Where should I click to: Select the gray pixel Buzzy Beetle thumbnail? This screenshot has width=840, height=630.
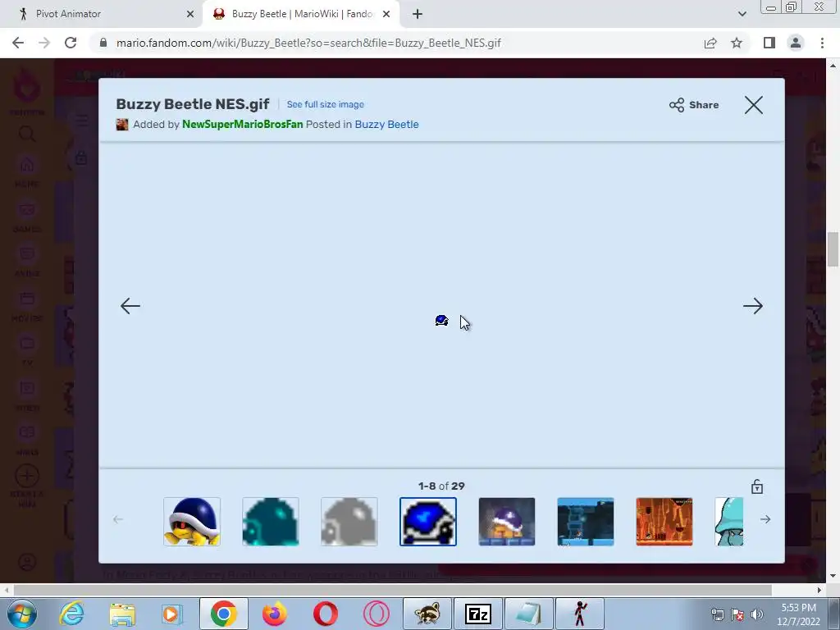(349, 521)
